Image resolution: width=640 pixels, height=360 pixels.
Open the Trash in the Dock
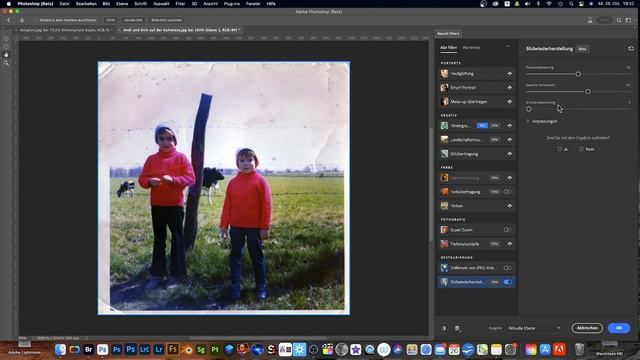click(x=579, y=349)
